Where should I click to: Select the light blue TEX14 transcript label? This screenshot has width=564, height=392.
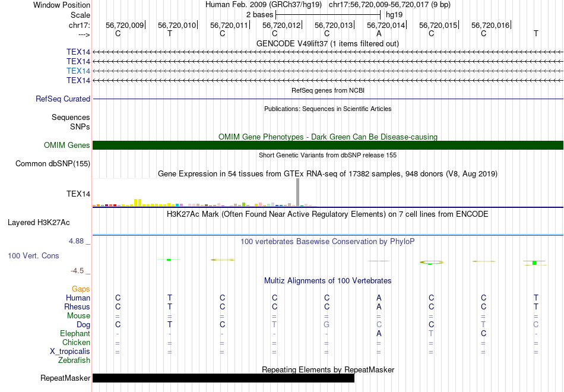(x=78, y=71)
